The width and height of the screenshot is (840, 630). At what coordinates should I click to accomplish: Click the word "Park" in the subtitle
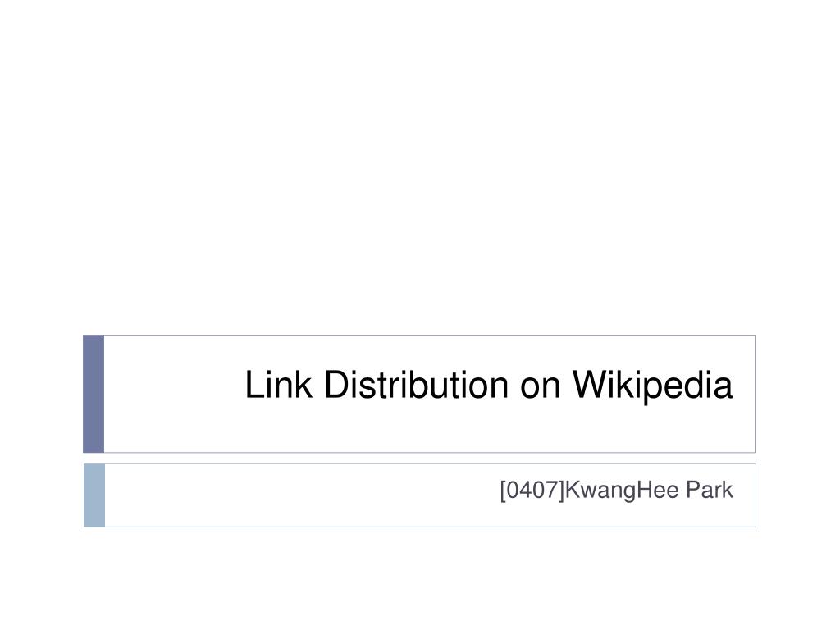coord(710,490)
